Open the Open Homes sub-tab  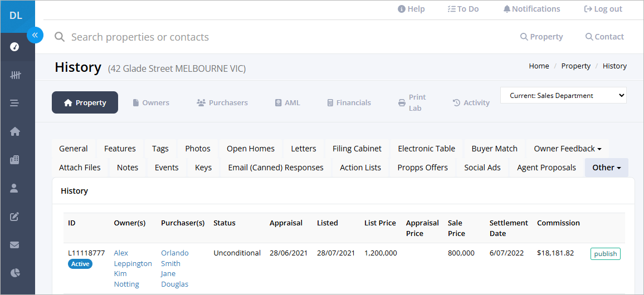tap(251, 149)
